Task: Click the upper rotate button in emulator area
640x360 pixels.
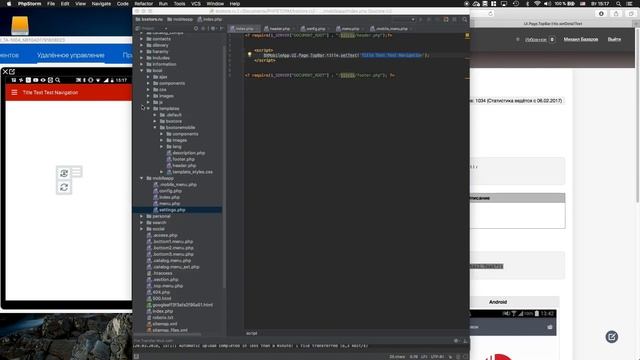Action: coord(64,173)
